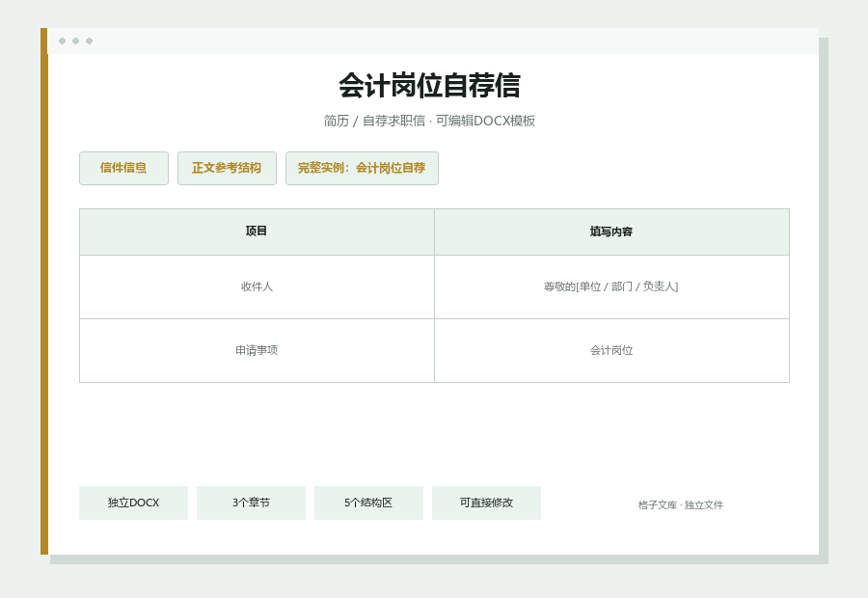The height and width of the screenshot is (598, 868).
Task: Click the 可直接修改 tag
Action: click(486, 503)
